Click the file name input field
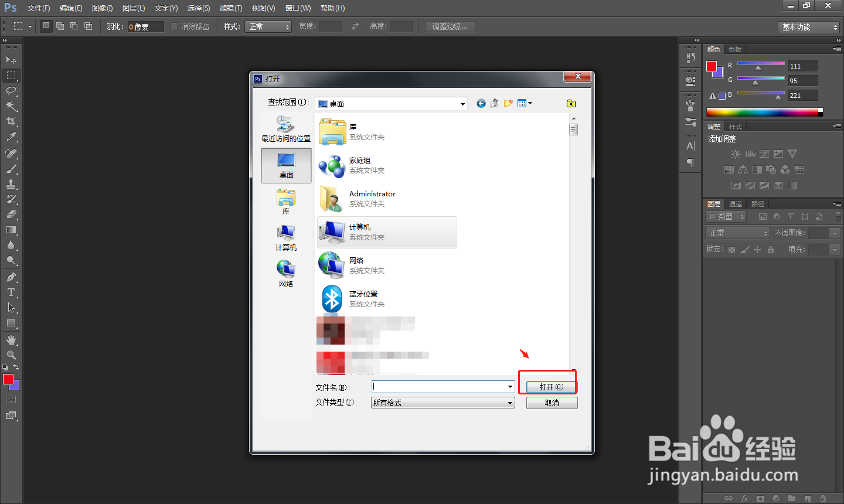The image size is (844, 504). click(x=438, y=387)
